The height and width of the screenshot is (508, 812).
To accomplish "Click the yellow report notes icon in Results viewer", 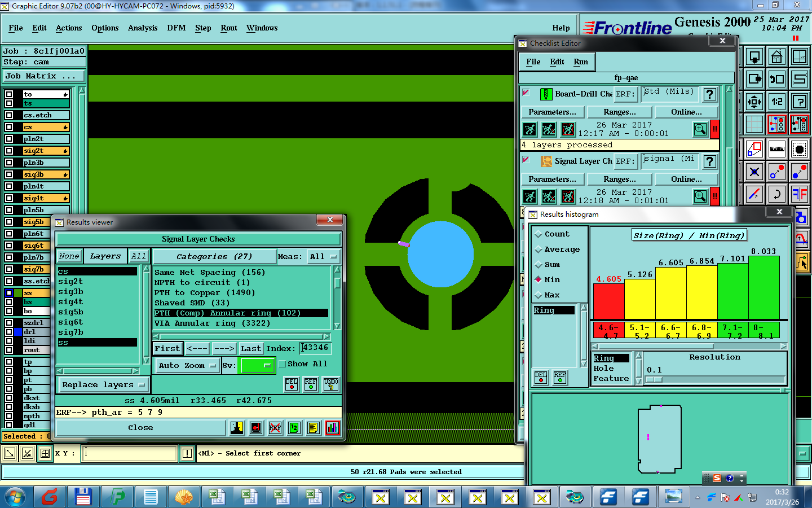I will [x=314, y=428].
